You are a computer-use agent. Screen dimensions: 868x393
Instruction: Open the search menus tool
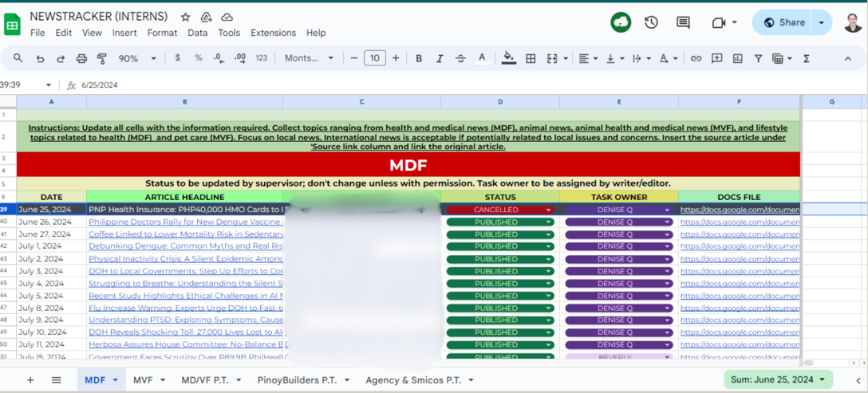(x=18, y=58)
